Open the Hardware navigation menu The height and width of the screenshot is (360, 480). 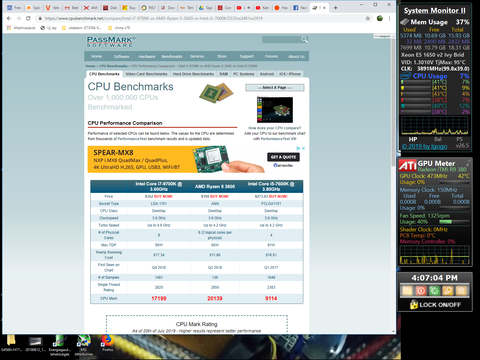tap(147, 56)
